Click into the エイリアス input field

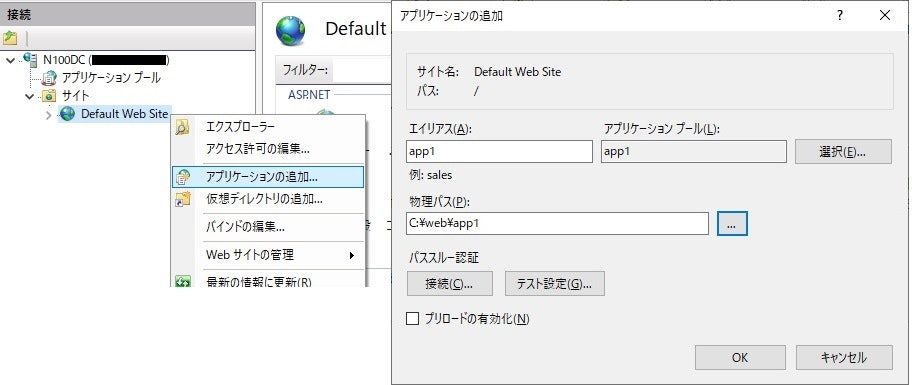coord(499,151)
